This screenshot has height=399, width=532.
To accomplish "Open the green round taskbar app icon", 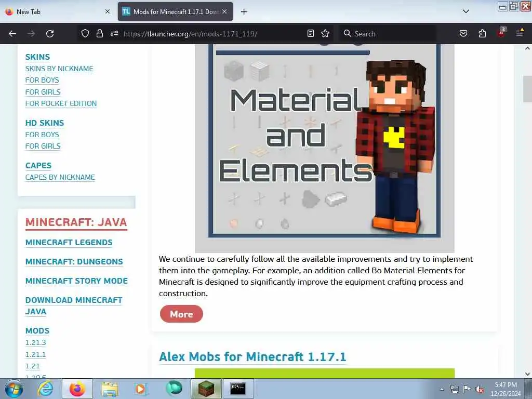I will tap(174, 388).
